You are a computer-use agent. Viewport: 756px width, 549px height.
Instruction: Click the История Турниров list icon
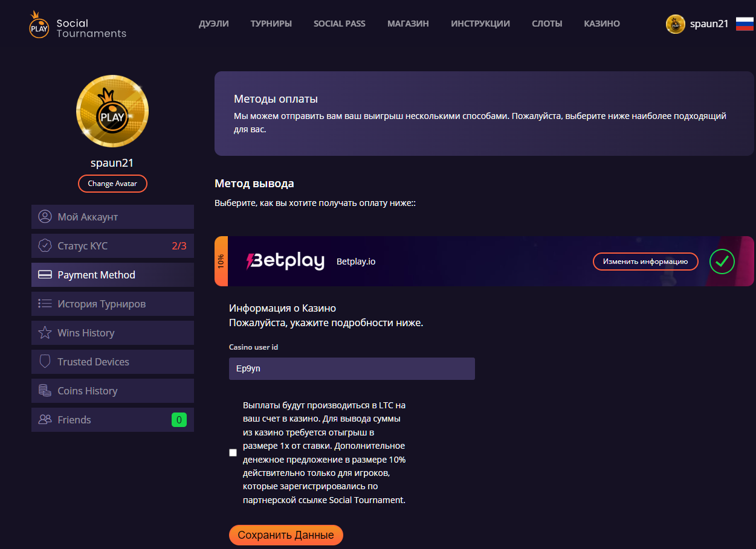[x=45, y=304]
